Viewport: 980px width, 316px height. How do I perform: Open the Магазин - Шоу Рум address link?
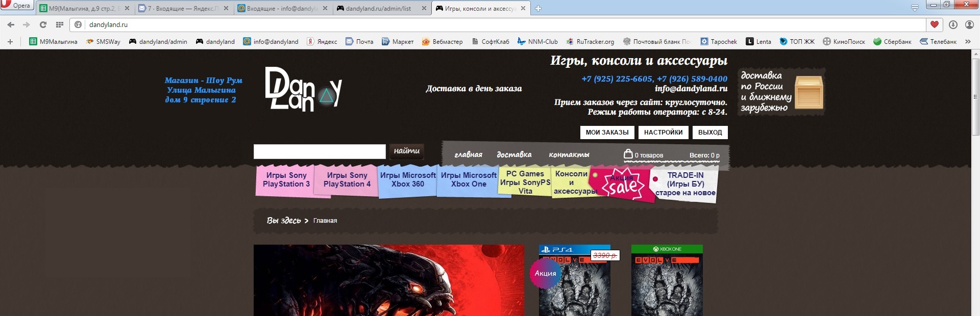point(203,90)
